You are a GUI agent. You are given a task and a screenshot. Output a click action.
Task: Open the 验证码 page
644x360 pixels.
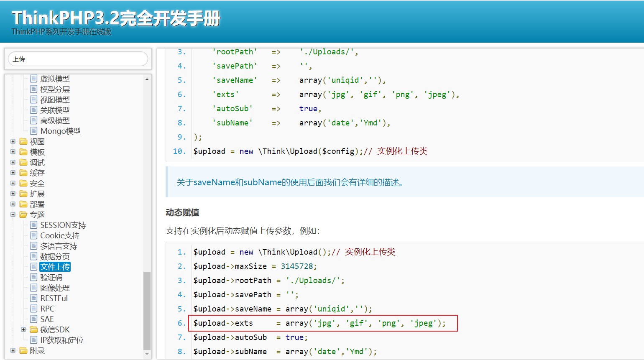click(51, 277)
